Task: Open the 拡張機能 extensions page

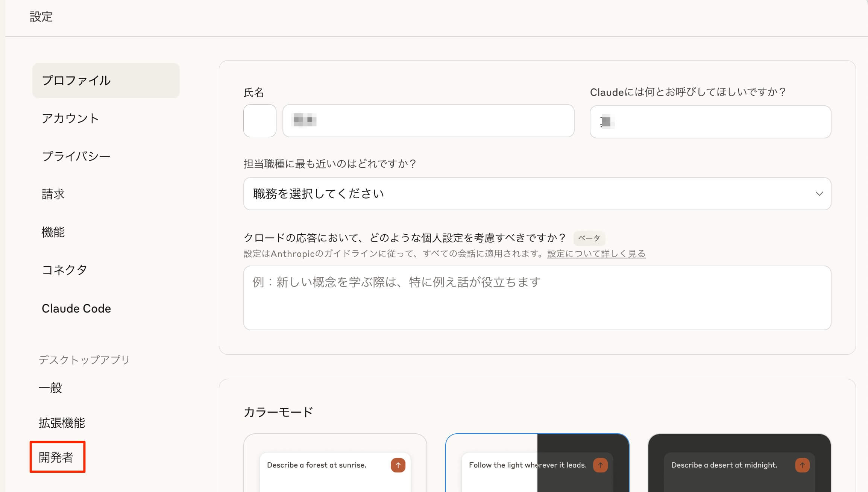Action: [62, 423]
